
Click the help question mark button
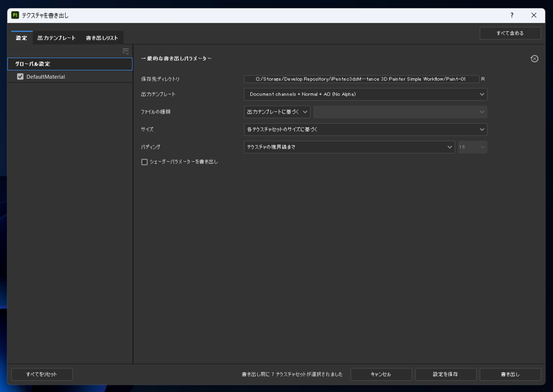(512, 15)
